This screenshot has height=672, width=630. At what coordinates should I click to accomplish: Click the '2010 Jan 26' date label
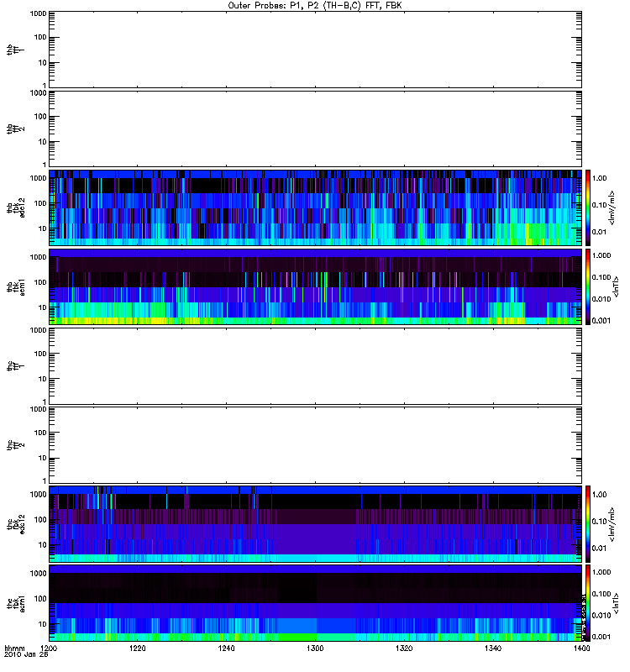coord(26,655)
